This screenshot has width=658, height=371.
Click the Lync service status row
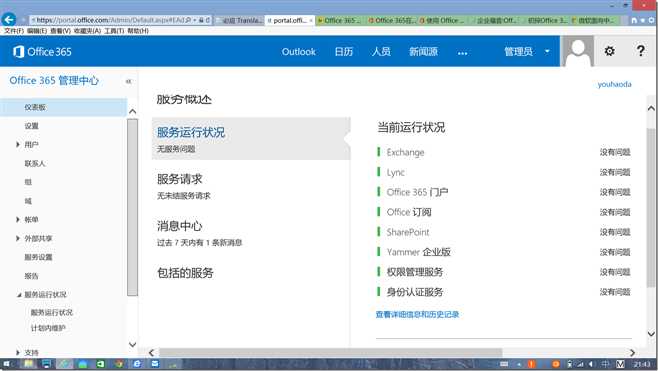[504, 172]
